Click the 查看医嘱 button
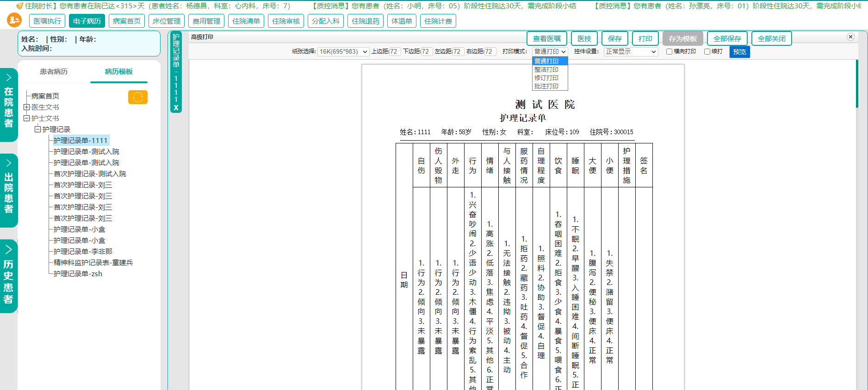Viewport: 868px width, 390px height. point(547,39)
